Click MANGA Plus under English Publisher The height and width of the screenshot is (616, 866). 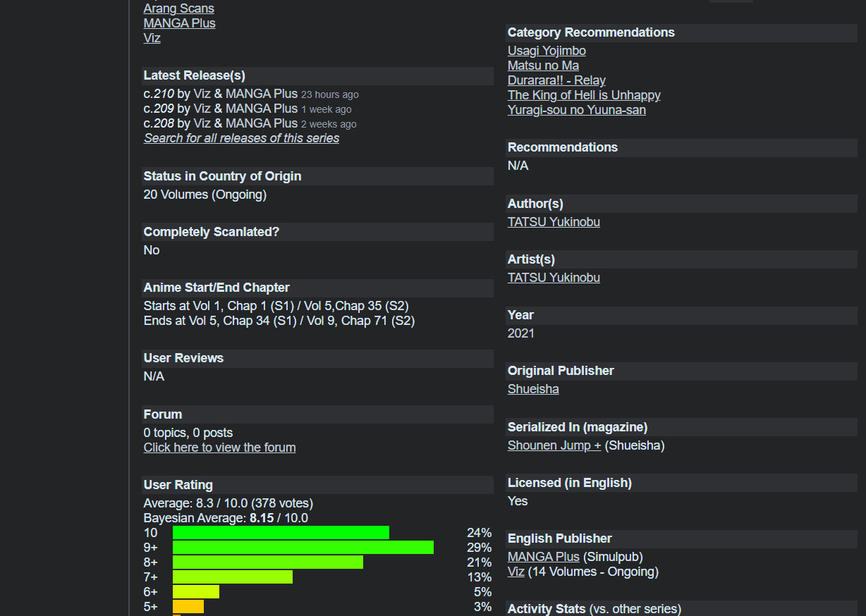[543, 557]
